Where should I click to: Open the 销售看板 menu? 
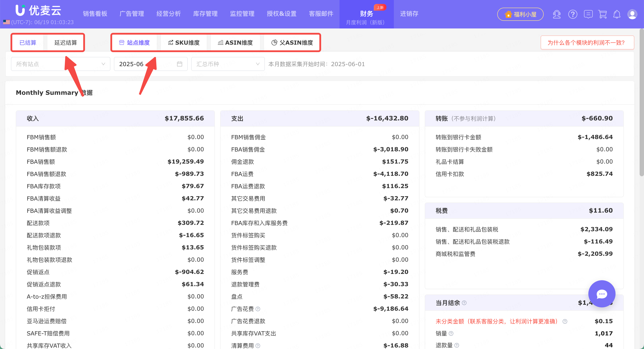95,14
